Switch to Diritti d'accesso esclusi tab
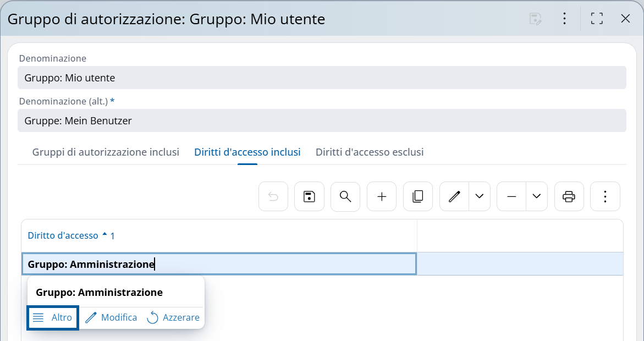The image size is (644, 341). pos(369,152)
